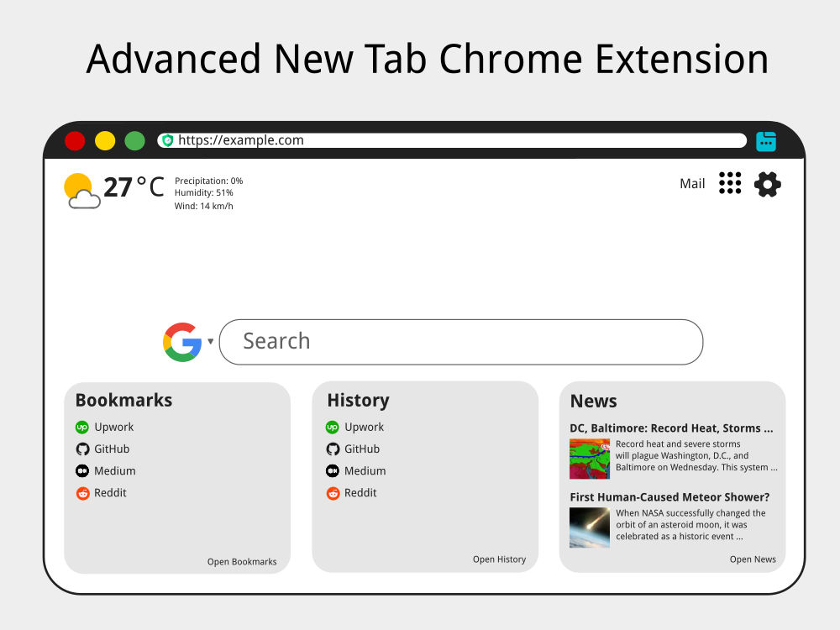The width and height of the screenshot is (840, 630).
Task: Click Humidity: 51% text
Action: 203,193
